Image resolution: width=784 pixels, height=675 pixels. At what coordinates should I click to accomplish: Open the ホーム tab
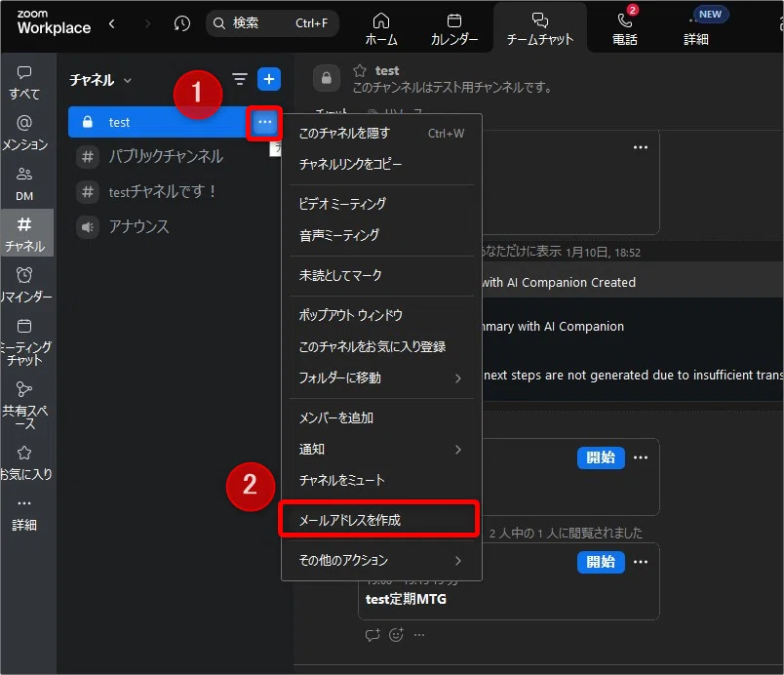[x=381, y=29]
